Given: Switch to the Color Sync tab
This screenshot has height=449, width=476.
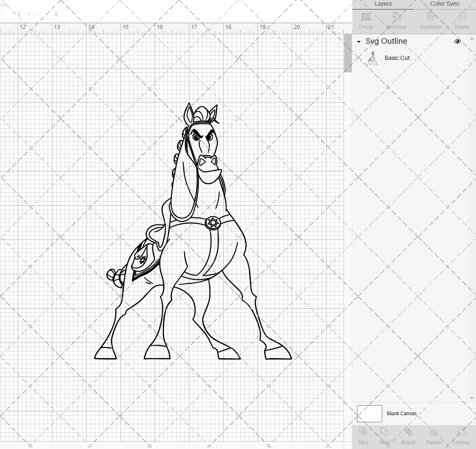Looking at the screenshot, I should coord(445,4).
